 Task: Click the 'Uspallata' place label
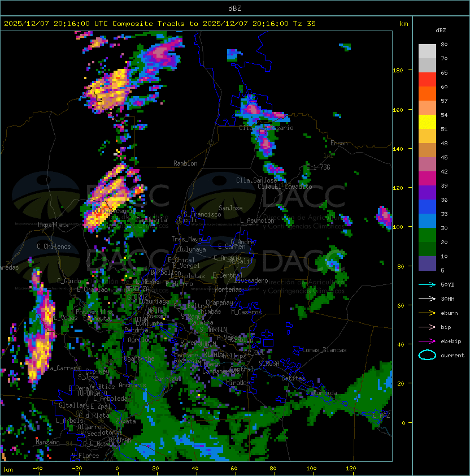click(53, 225)
